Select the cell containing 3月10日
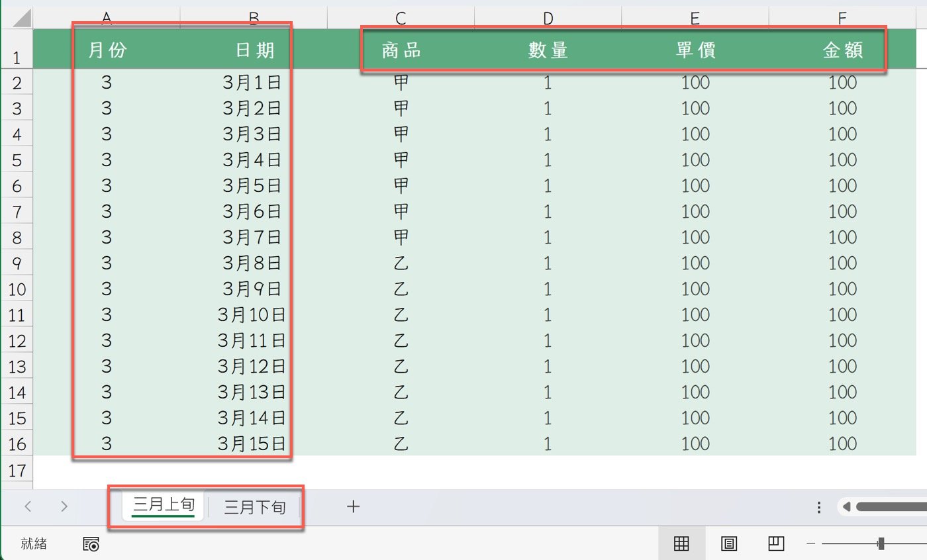Image resolution: width=927 pixels, height=560 pixels. pos(253,315)
